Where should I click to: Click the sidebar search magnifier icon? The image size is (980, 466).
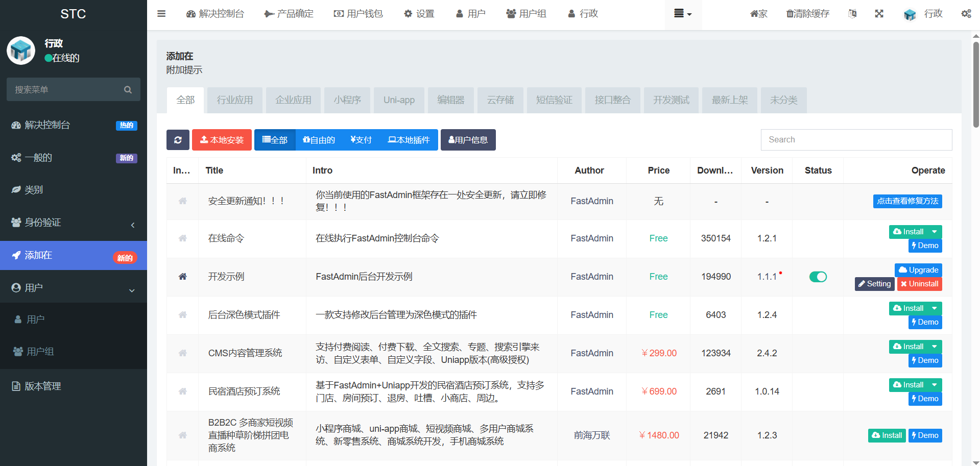[x=128, y=90]
